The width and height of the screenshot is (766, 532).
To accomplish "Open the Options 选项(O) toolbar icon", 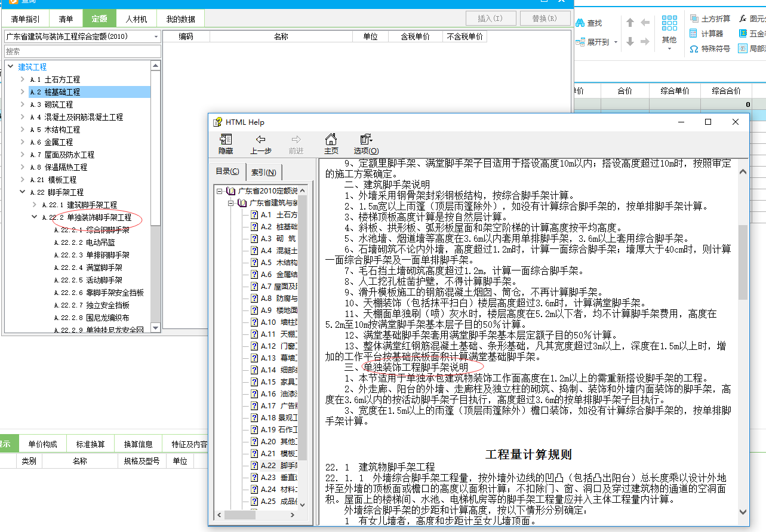I will tap(365, 139).
